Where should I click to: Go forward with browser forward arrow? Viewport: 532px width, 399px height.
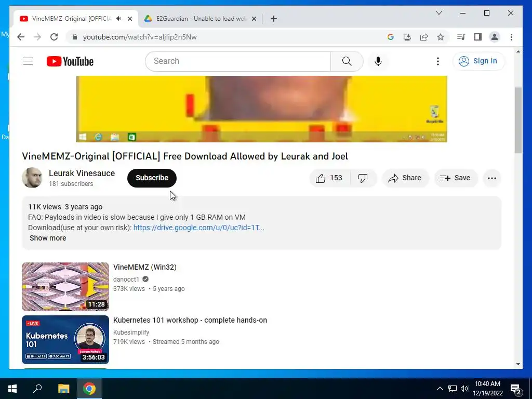(x=37, y=37)
